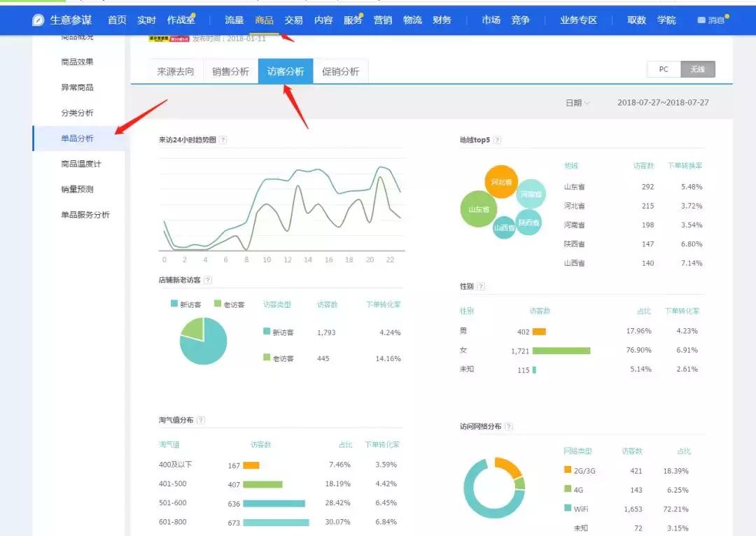The image size is (756, 536).
Task: Click the question mark beside 性别
Action: pos(481,286)
